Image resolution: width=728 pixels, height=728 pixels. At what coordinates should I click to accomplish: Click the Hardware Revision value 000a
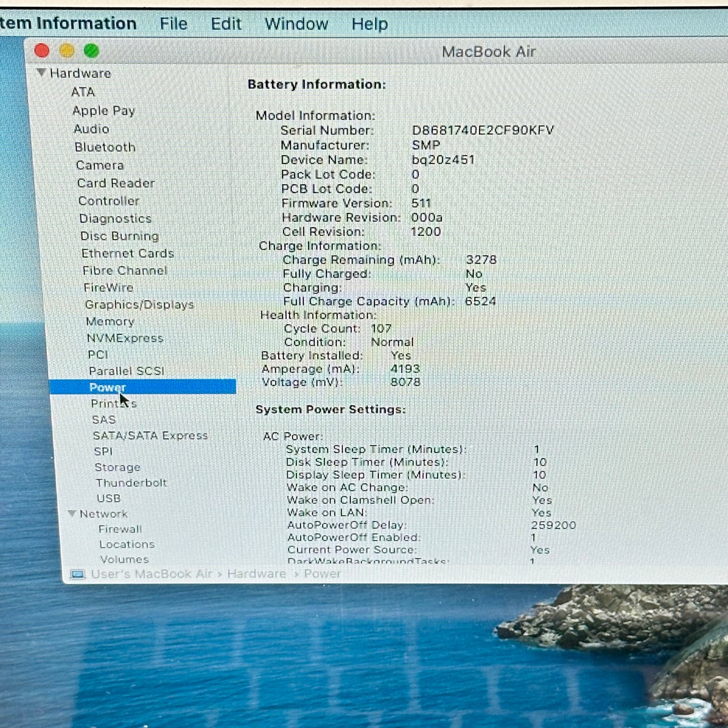click(x=427, y=217)
